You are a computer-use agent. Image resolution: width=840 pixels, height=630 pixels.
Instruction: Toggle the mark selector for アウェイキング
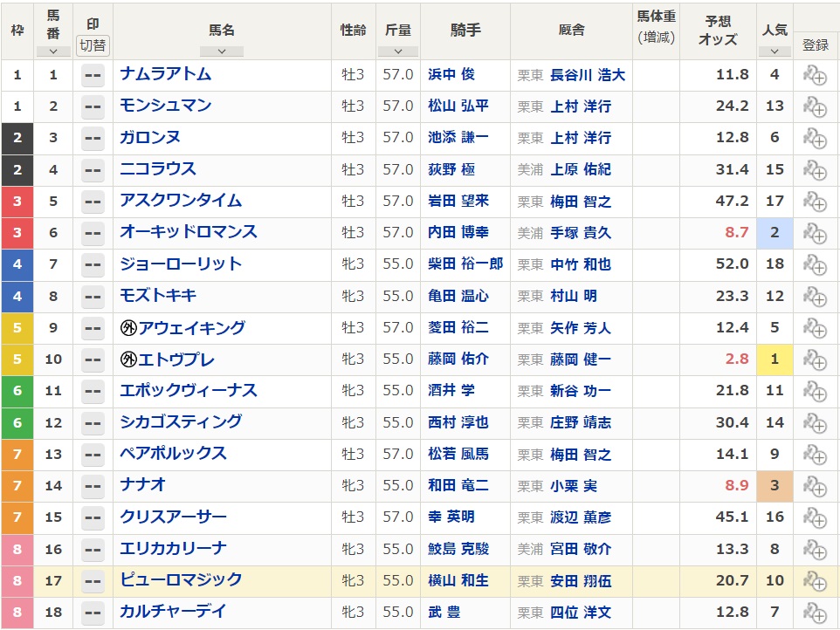93,328
